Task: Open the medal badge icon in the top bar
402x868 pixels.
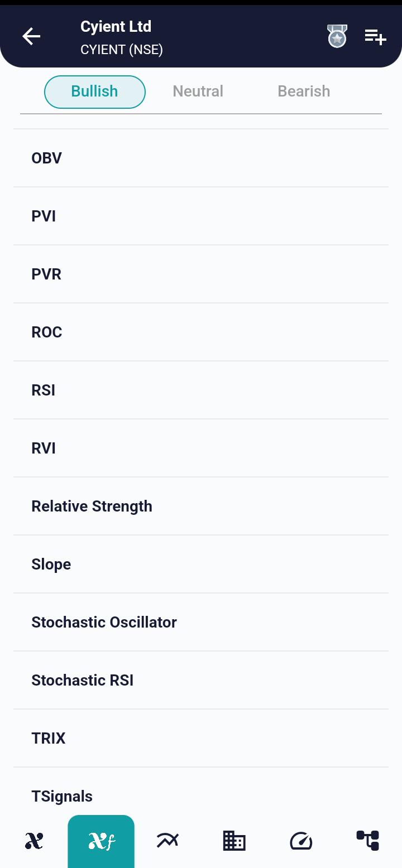Action: (x=337, y=36)
